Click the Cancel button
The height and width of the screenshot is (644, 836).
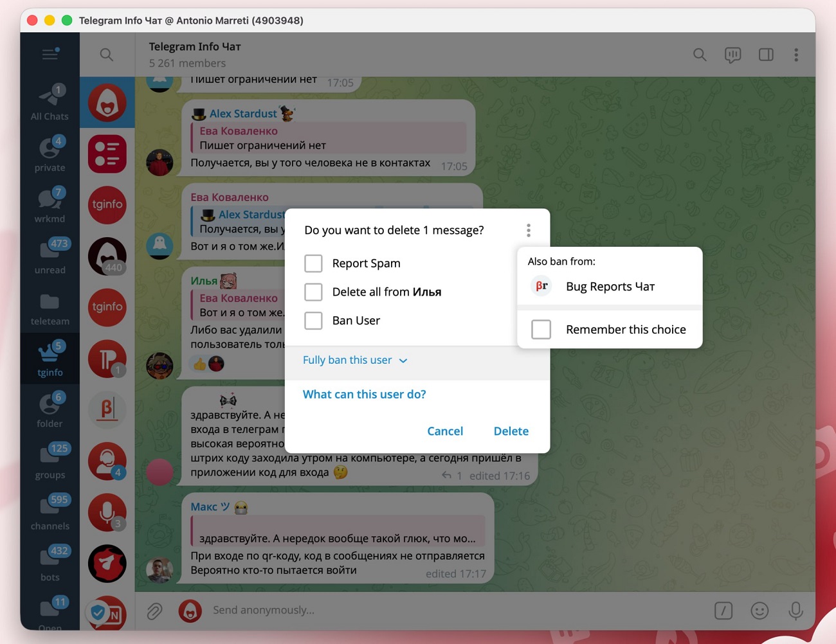coord(445,431)
